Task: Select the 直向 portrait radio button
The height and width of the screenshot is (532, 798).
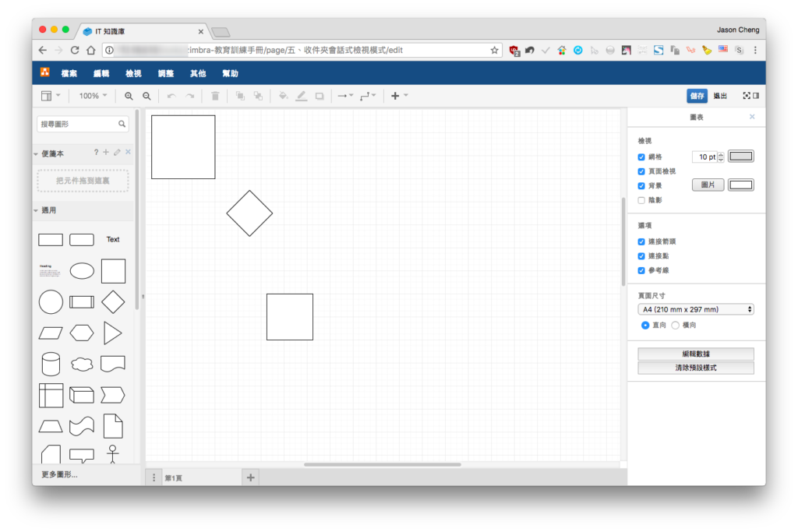Action: (645, 325)
